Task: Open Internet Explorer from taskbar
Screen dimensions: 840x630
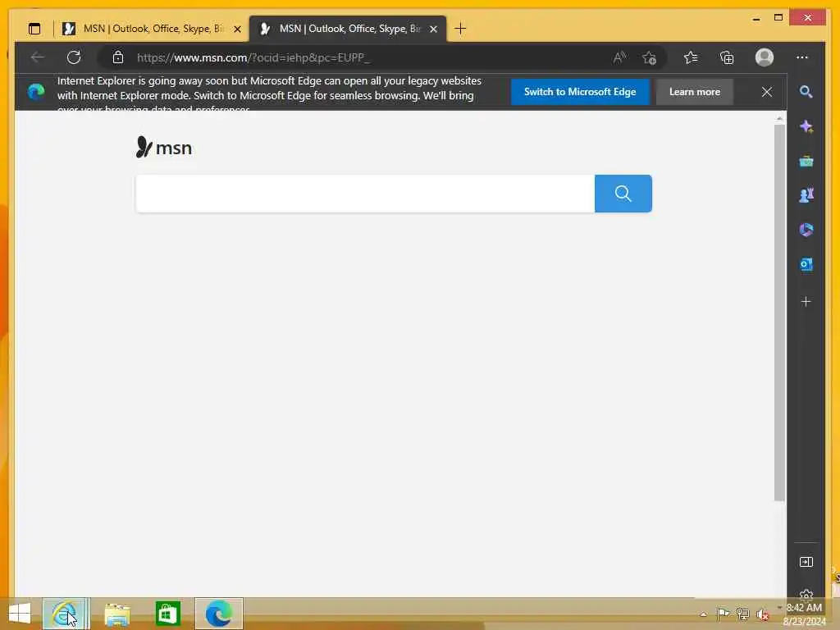Action: click(66, 614)
